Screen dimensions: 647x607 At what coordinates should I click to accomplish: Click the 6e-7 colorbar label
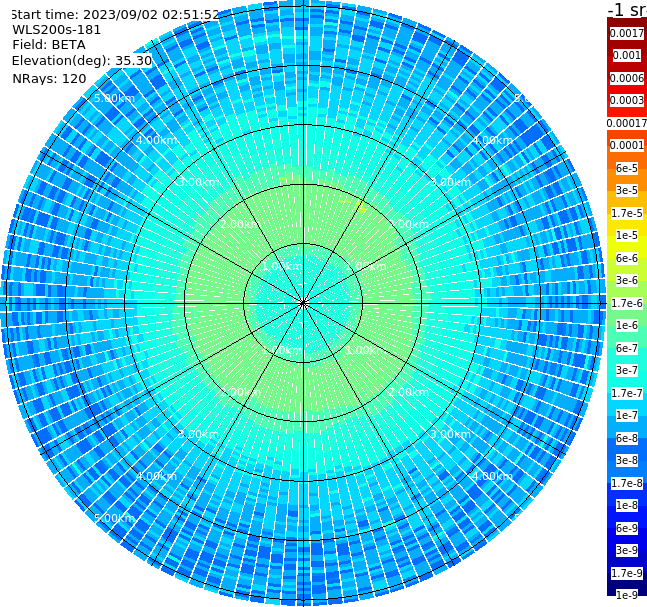[627, 348]
